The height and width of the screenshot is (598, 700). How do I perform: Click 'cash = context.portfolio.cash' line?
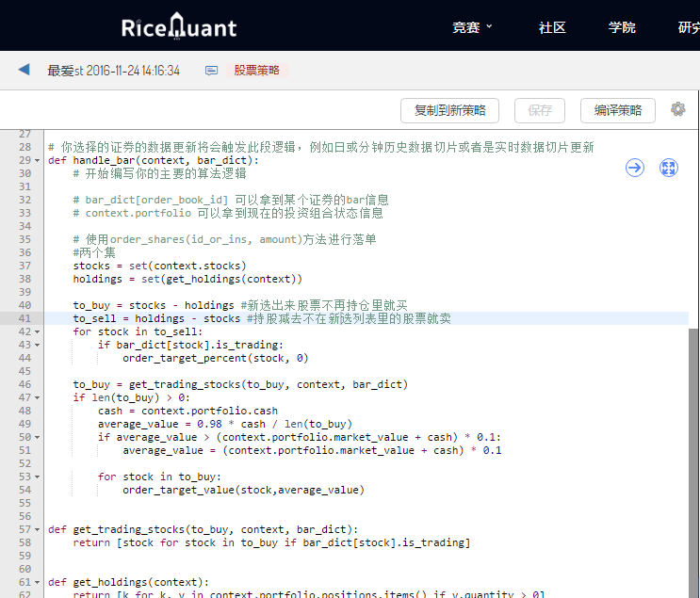(187, 411)
